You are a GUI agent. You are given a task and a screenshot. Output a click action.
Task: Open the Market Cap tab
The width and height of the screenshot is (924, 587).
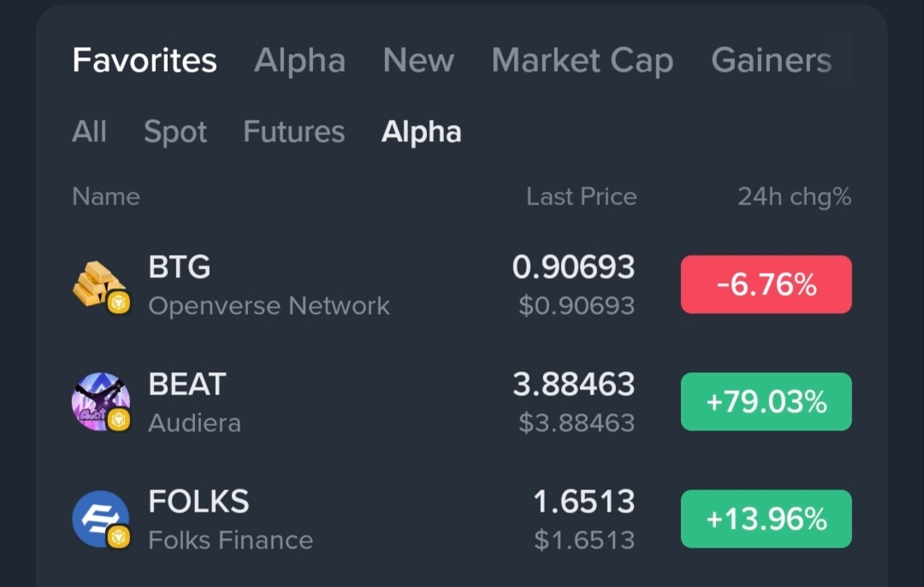coord(583,62)
